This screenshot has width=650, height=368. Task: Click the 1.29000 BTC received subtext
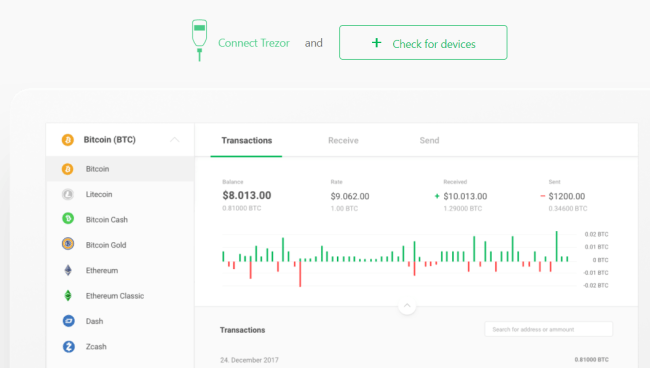(x=463, y=208)
